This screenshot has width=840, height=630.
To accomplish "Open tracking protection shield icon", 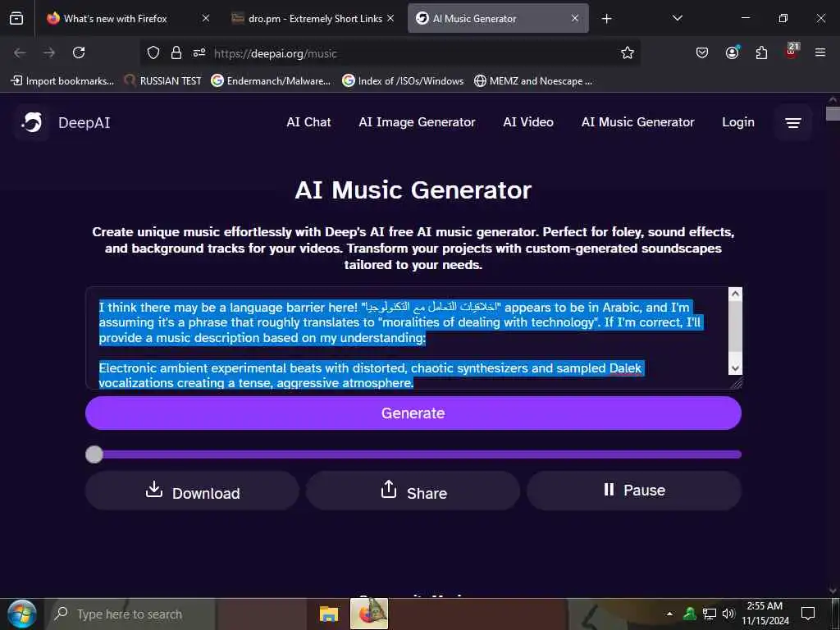I will pos(153,52).
